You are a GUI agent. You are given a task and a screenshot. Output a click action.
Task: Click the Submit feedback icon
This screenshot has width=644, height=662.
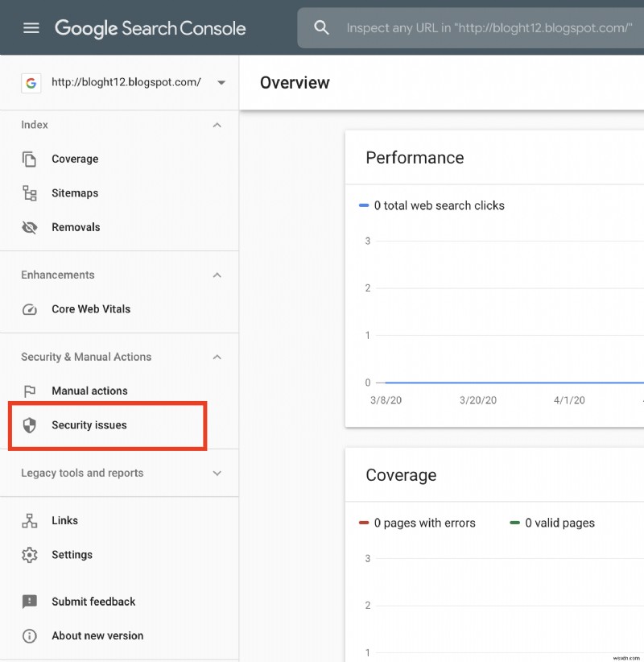coord(30,602)
